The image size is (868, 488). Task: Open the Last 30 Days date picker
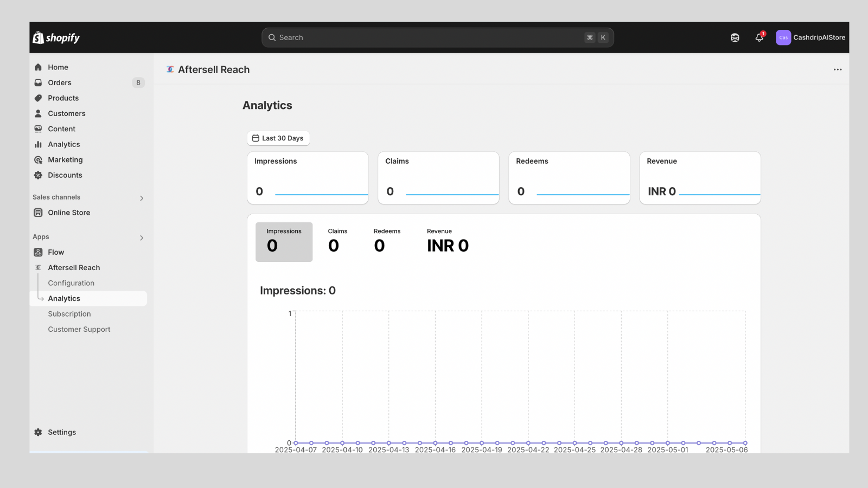pyautogui.click(x=278, y=138)
